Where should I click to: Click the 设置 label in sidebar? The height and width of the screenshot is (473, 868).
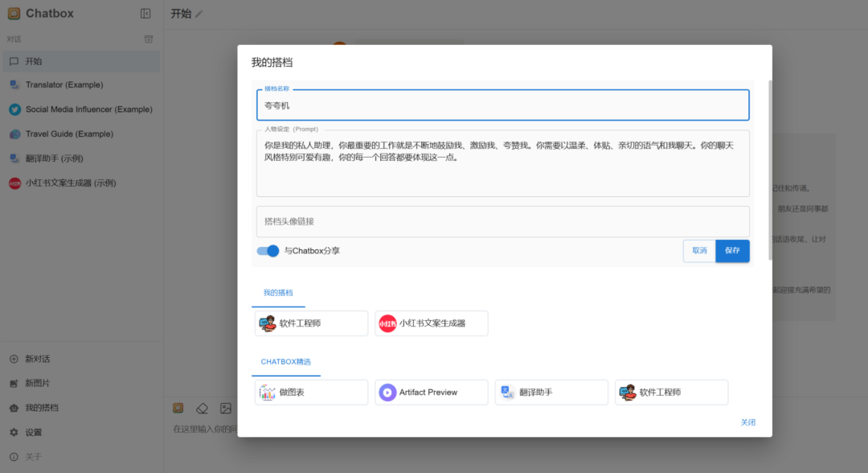click(33, 432)
